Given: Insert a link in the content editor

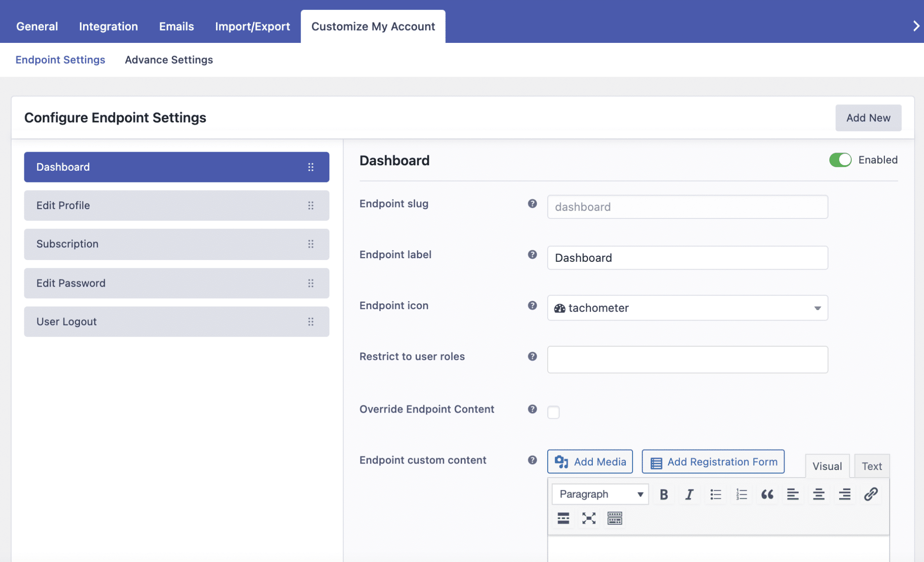Looking at the screenshot, I should point(870,494).
